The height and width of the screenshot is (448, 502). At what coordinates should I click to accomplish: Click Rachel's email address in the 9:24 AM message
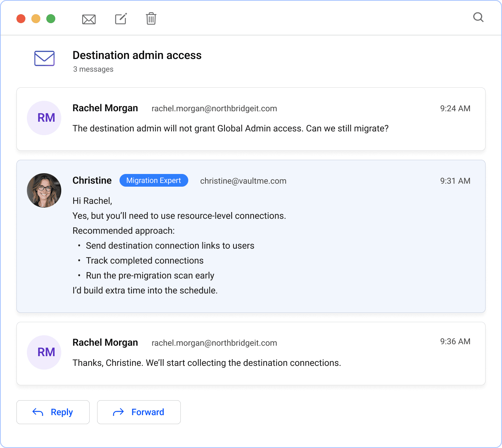(x=214, y=109)
